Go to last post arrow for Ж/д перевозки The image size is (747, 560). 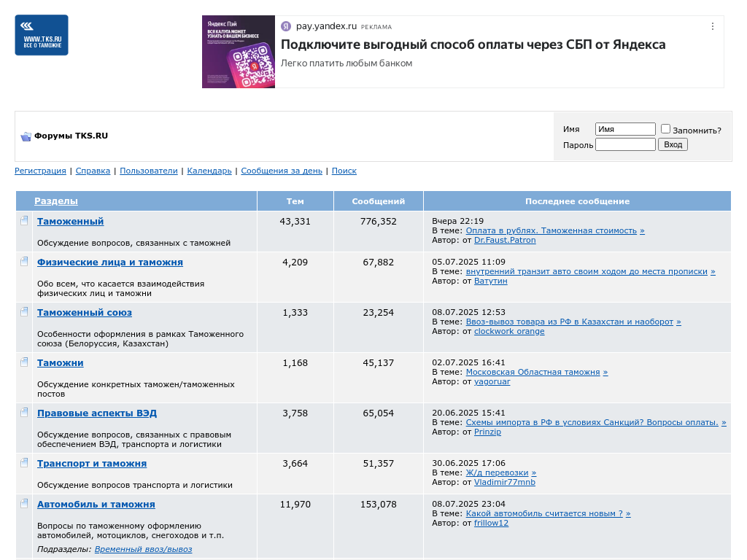[x=534, y=472]
